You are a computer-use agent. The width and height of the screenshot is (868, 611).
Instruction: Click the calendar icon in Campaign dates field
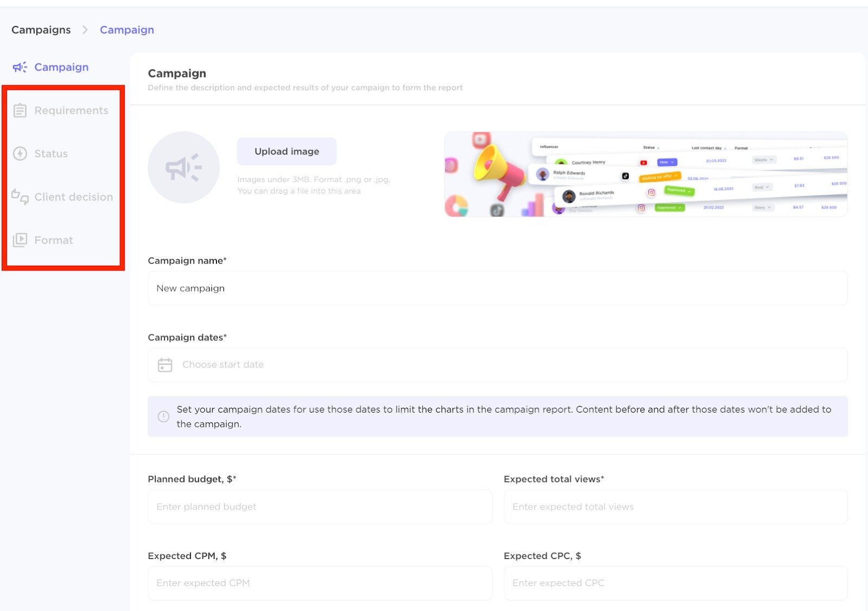coord(165,364)
